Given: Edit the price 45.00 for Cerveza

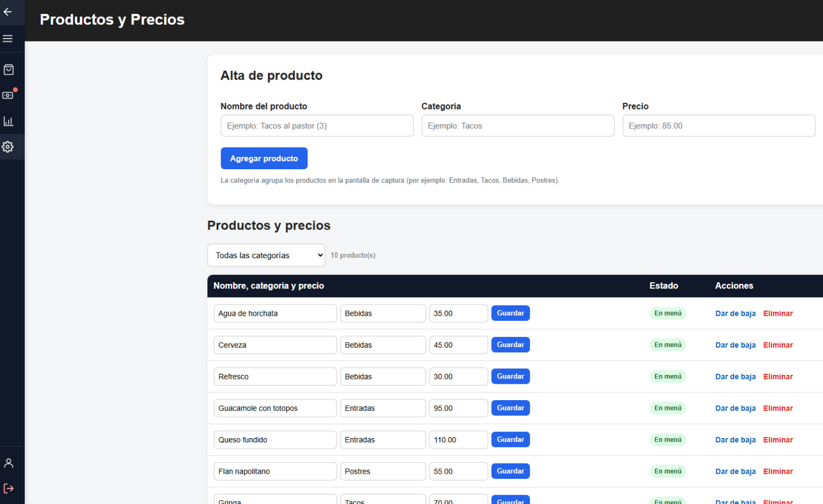Looking at the screenshot, I should tap(458, 345).
